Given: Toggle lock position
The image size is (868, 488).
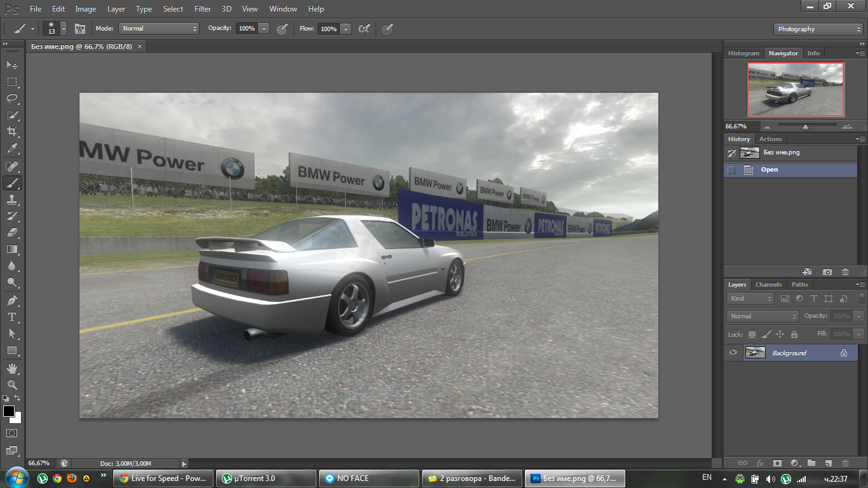Looking at the screenshot, I should point(780,334).
